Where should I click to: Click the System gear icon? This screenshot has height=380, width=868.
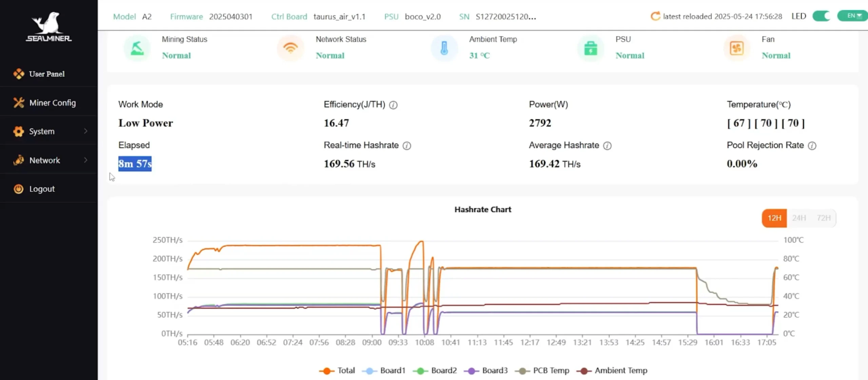point(19,131)
